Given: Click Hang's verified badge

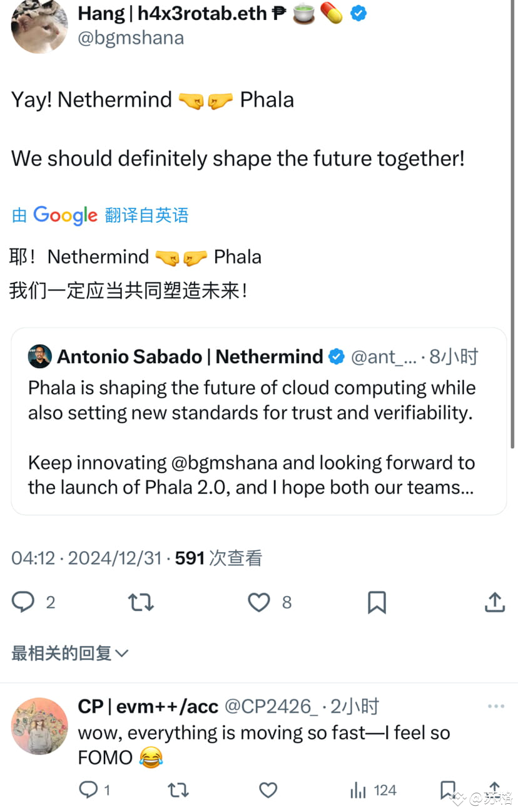Looking at the screenshot, I should pyautogui.click(x=358, y=13).
